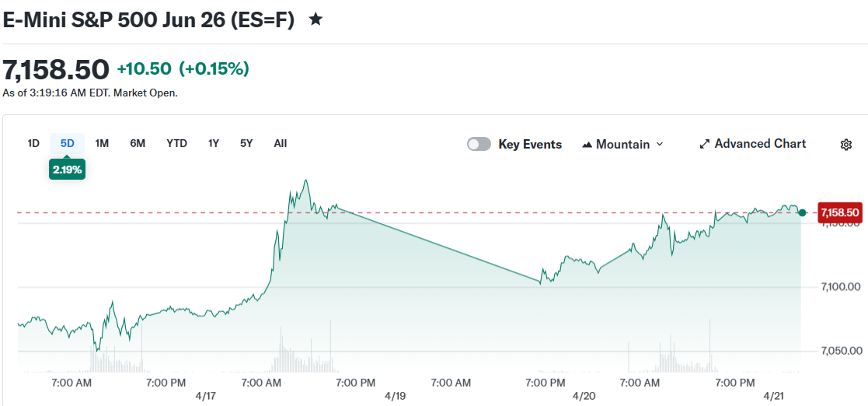Switch to the 6M range
Screen dimensions: 868x406
click(138, 143)
